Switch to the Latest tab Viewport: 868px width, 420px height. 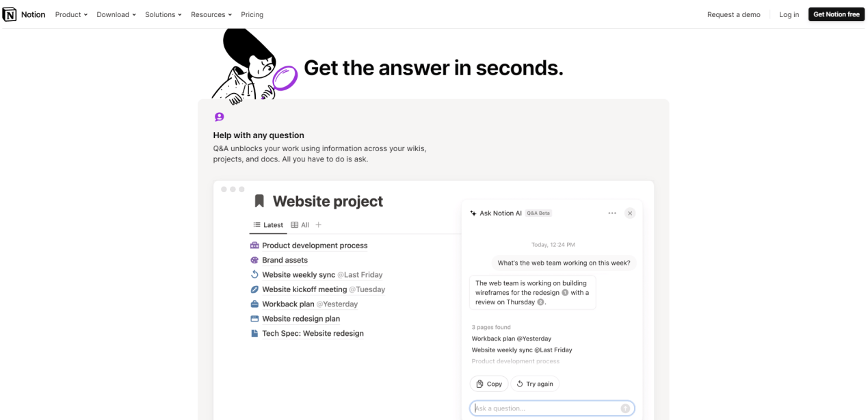tap(268, 225)
